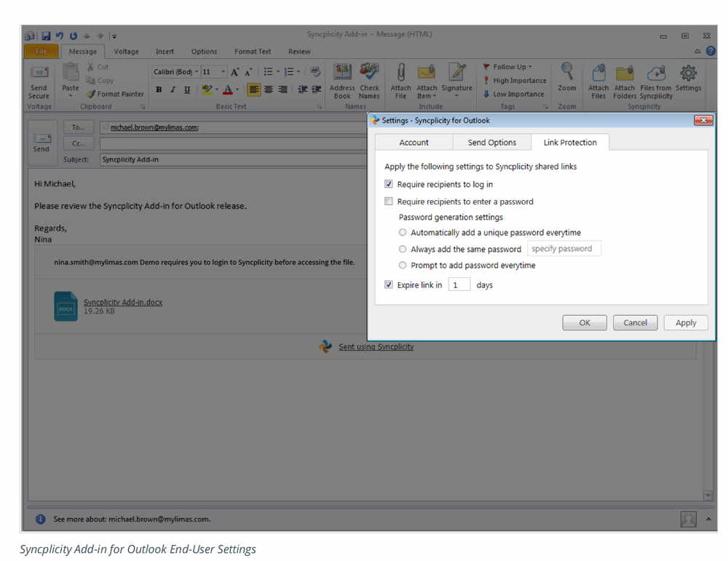Click Cancel in Settings dialog

(635, 322)
